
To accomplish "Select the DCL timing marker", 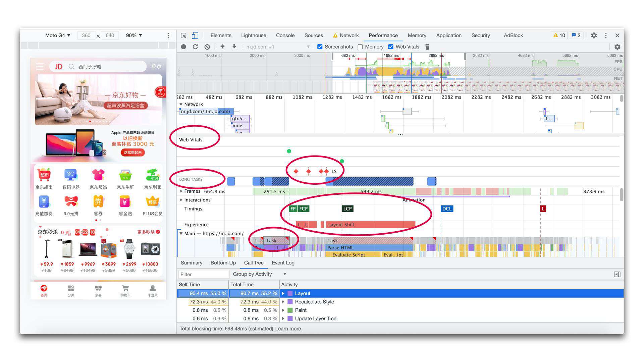I will pyautogui.click(x=447, y=208).
